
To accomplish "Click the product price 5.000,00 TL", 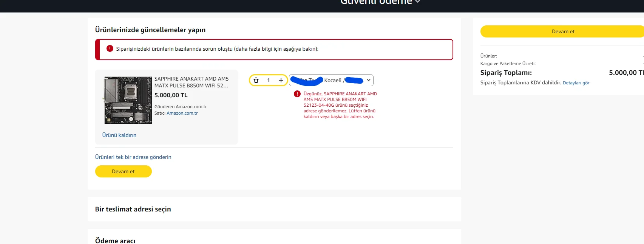I will click(x=171, y=95).
